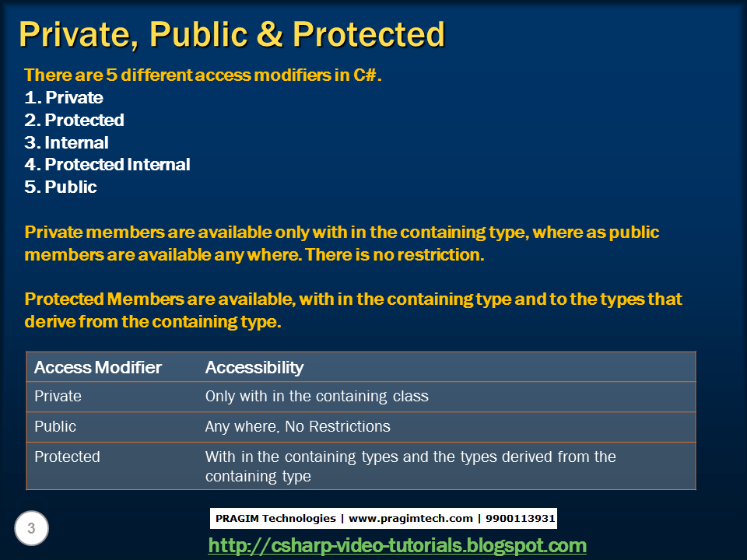Image resolution: width=747 pixels, height=560 pixels.
Task: Click the '4. Protected Internal' list item
Action: coord(107,164)
